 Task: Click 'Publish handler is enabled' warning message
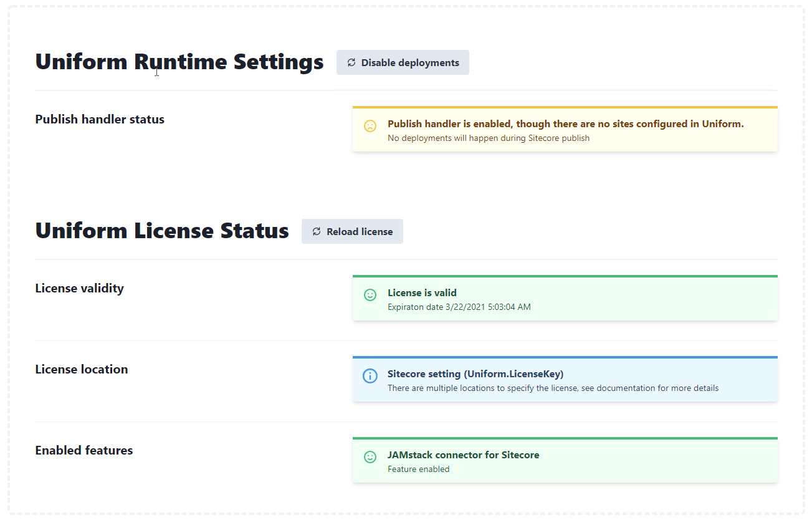tap(566, 124)
